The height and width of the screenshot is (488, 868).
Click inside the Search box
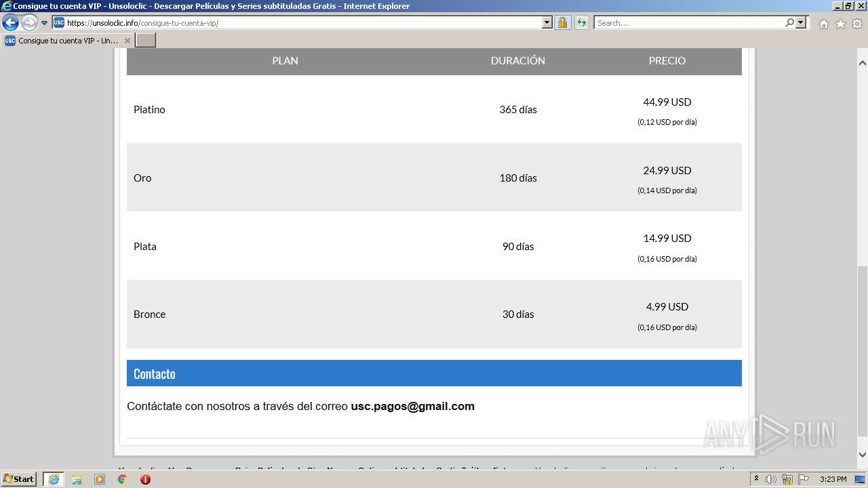pyautogui.click(x=689, y=22)
